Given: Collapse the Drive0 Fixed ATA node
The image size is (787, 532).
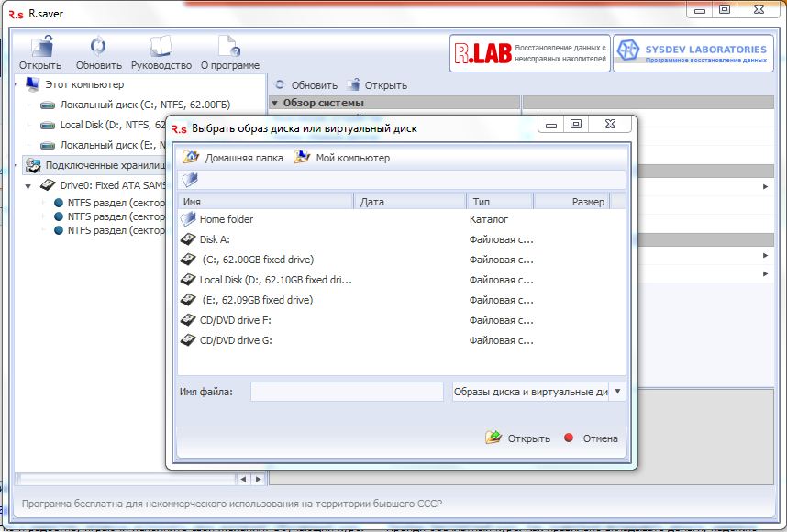Looking at the screenshot, I should [x=28, y=186].
